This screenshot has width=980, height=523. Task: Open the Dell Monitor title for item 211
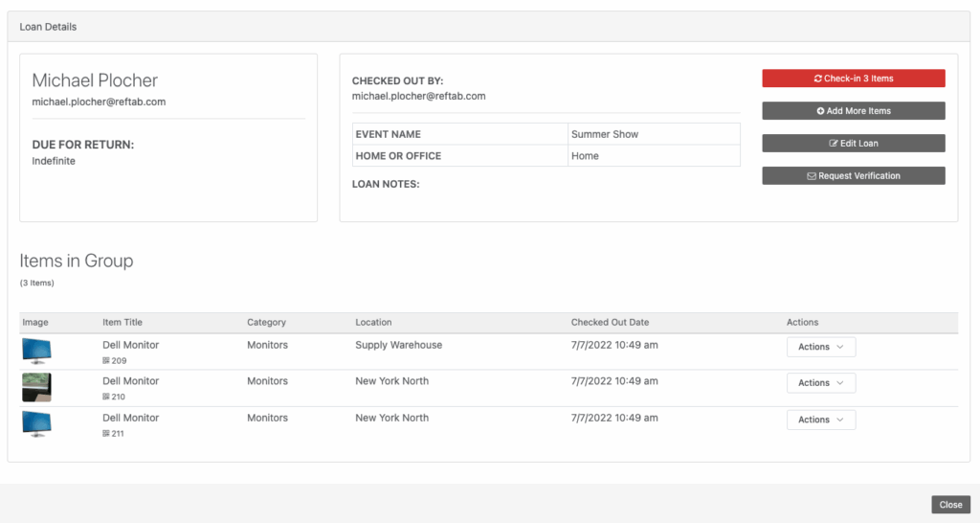pyautogui.click(x=130, y=418)
